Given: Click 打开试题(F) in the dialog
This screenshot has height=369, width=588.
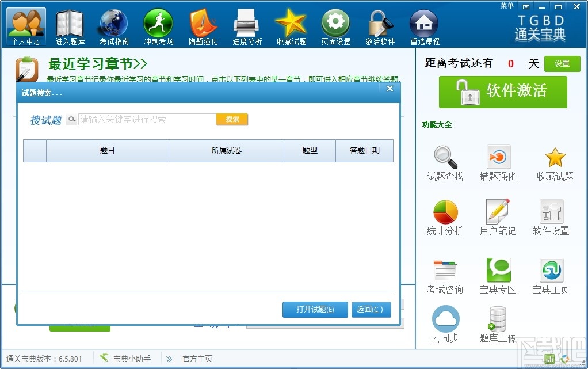Looking at the screenshot, I should pyautogui.click(x=315, y=309).
